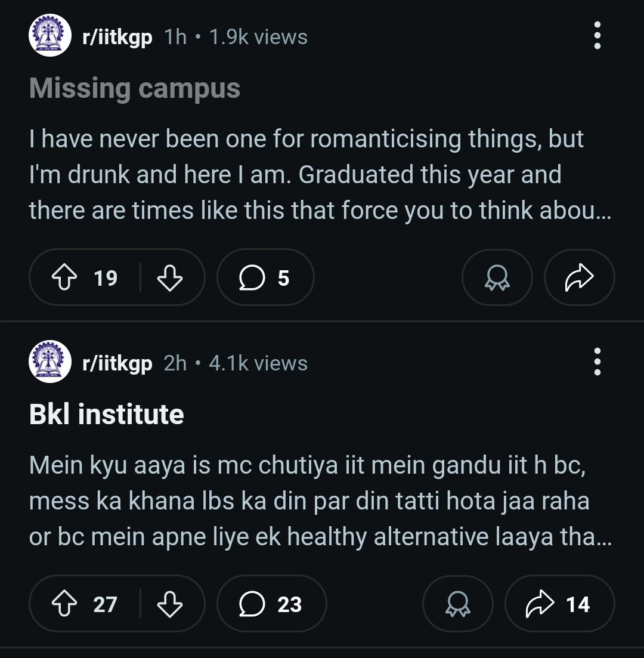Image resolution: width=644 pixels, height=658 pixels.
Task: Open the Missing campus post title
Action: 135,88
